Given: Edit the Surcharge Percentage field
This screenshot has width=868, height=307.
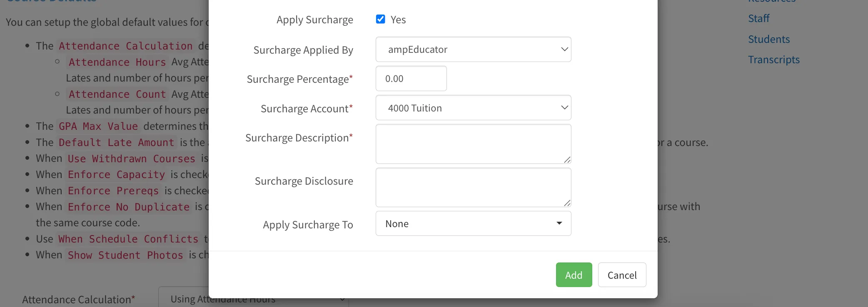Looking at the screenshot, I should click(x=411, y=79).
